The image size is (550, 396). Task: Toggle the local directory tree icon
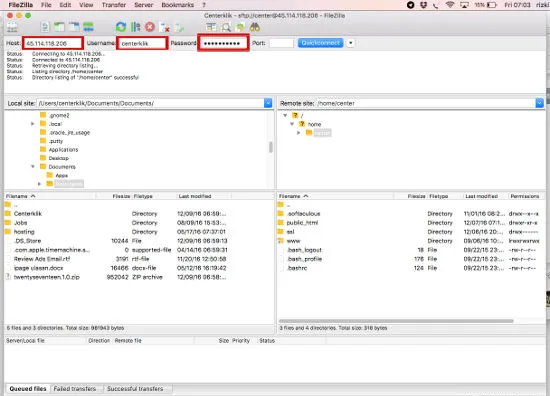click(x=59, y=27)
